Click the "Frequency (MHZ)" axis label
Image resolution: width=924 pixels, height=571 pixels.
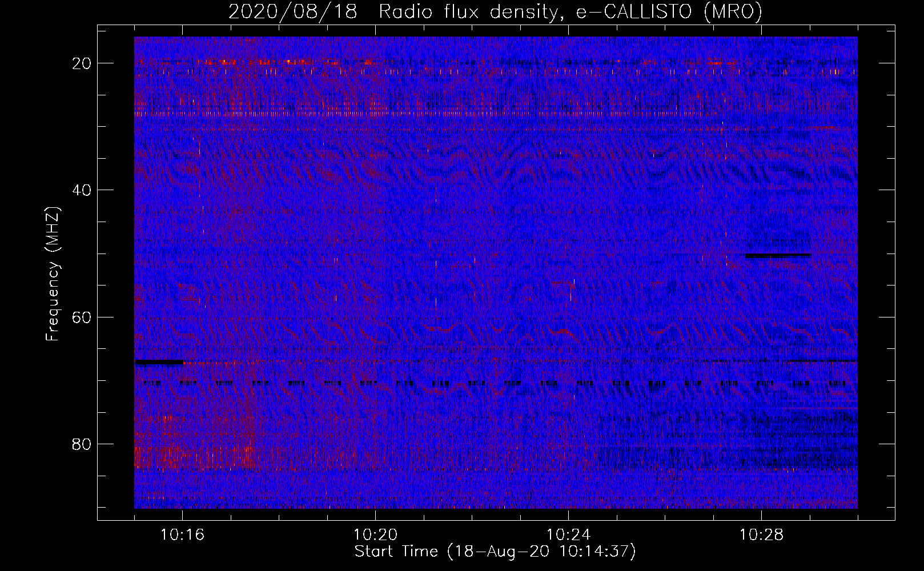pyautogui.click(x=53, y=275)
